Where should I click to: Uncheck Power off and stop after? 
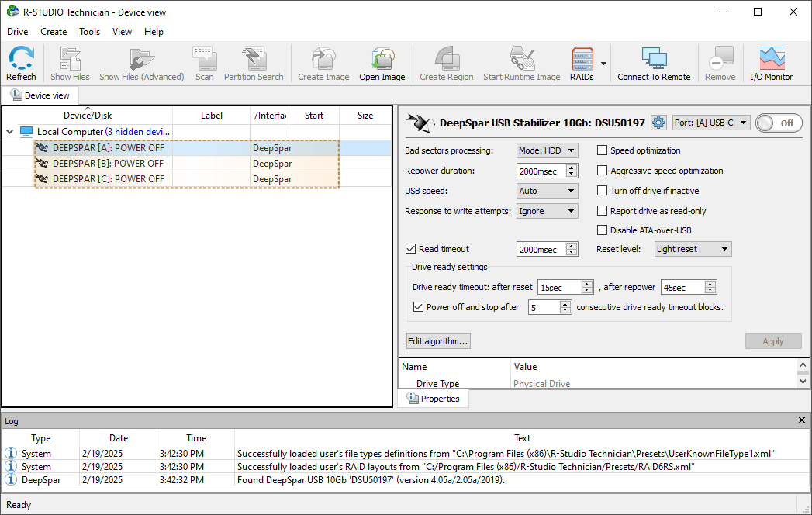[419, 306]
